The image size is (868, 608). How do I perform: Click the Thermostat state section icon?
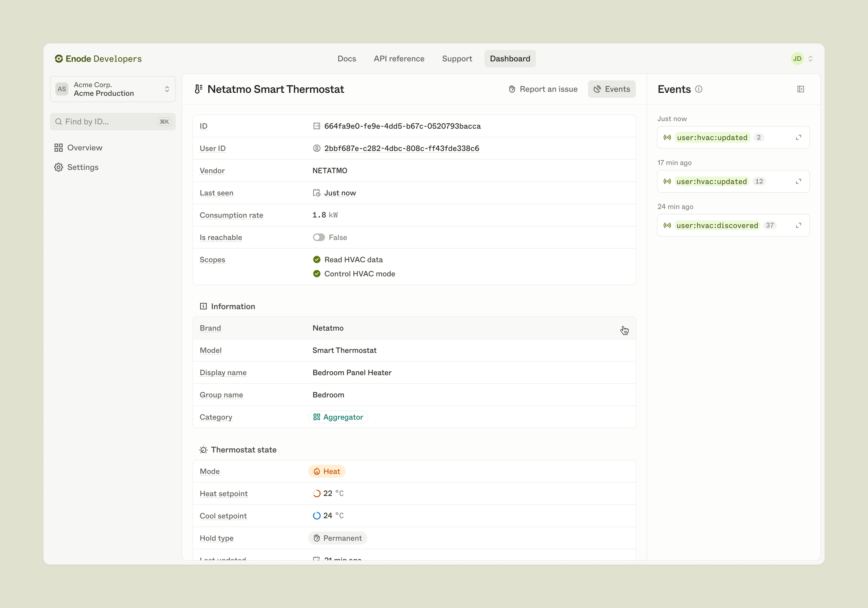click(x=203, y=449)
